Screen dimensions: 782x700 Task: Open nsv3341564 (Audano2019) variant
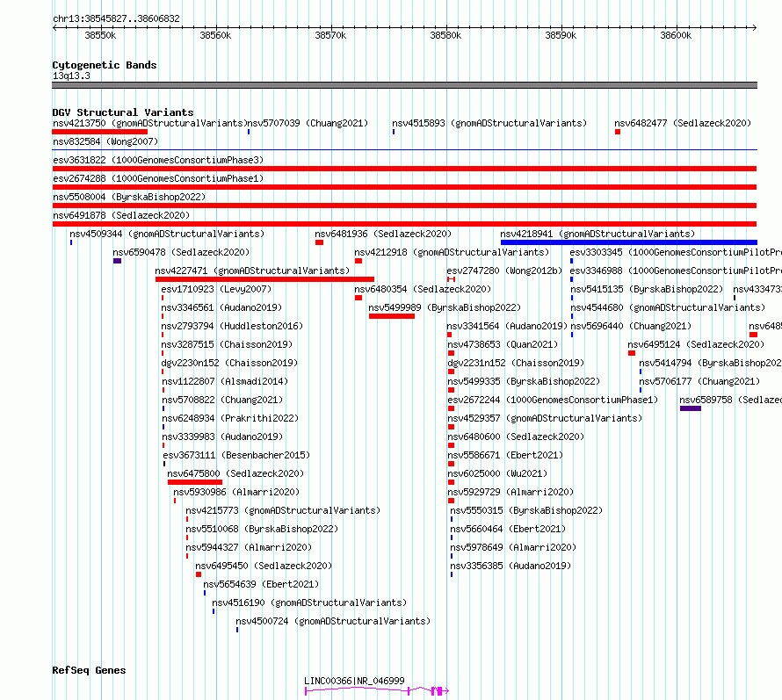tap(507, 326)
